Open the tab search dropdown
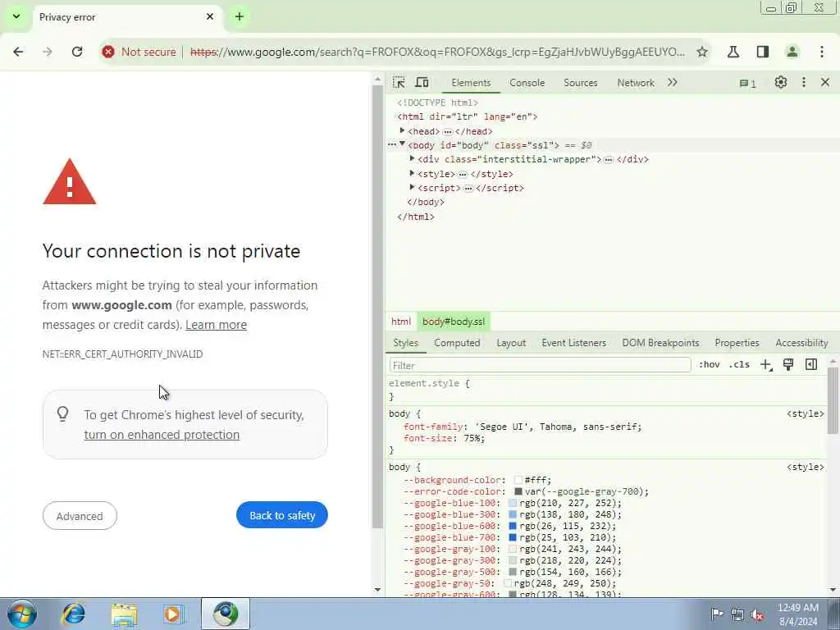Viewport: 840px width, 630px height. (x=16, y=16)
